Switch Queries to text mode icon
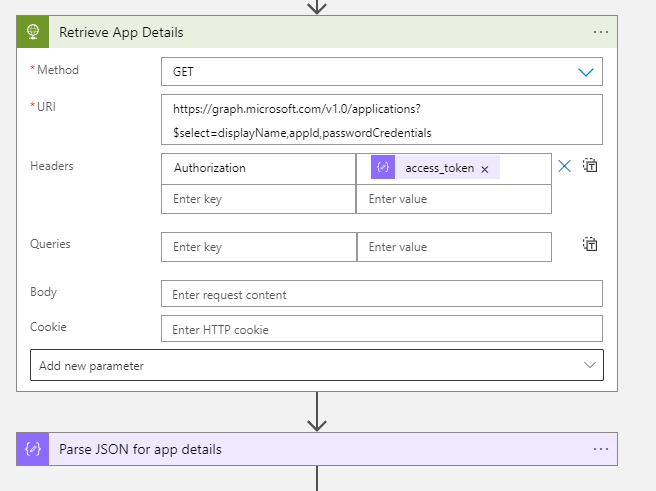The width and height of the screenshot is (656, 491). click(x=591, y=244)
